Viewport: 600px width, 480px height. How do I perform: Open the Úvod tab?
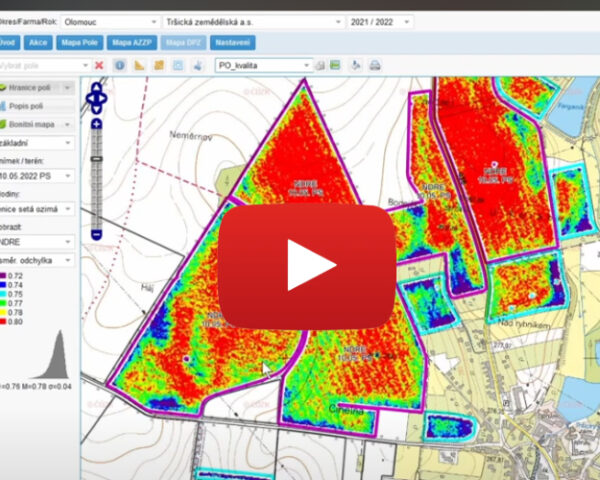(x=9, y=42)
